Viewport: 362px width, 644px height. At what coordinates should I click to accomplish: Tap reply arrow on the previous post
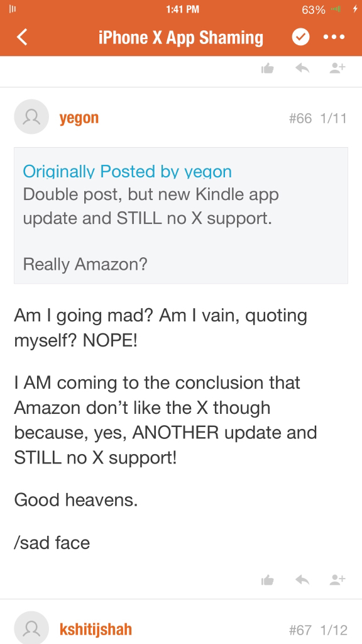[x=302, y=68]
